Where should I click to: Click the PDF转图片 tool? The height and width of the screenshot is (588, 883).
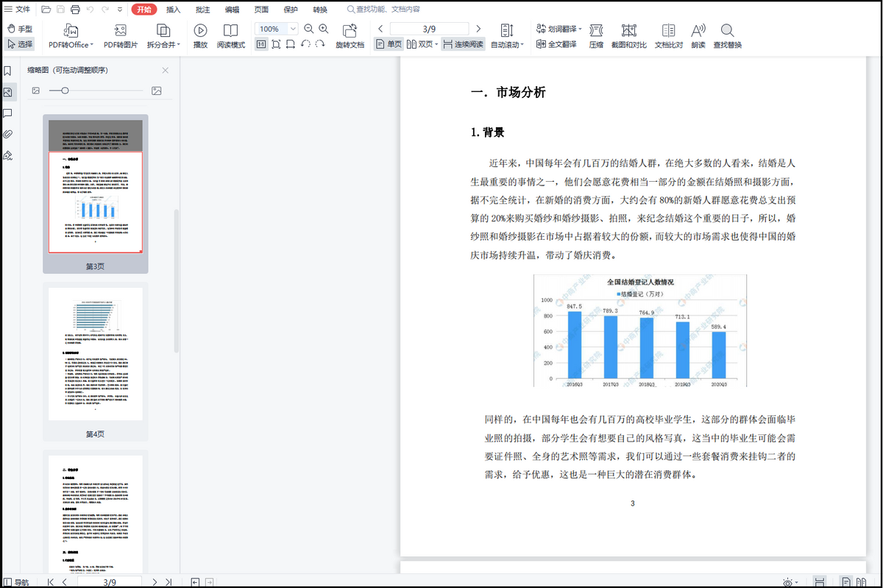click(x=120, y=36)
